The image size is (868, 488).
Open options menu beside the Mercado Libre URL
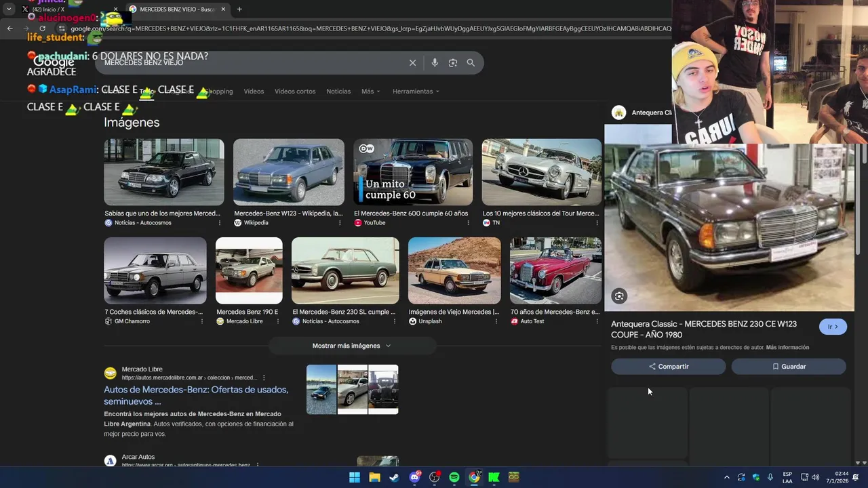point(264,378)
